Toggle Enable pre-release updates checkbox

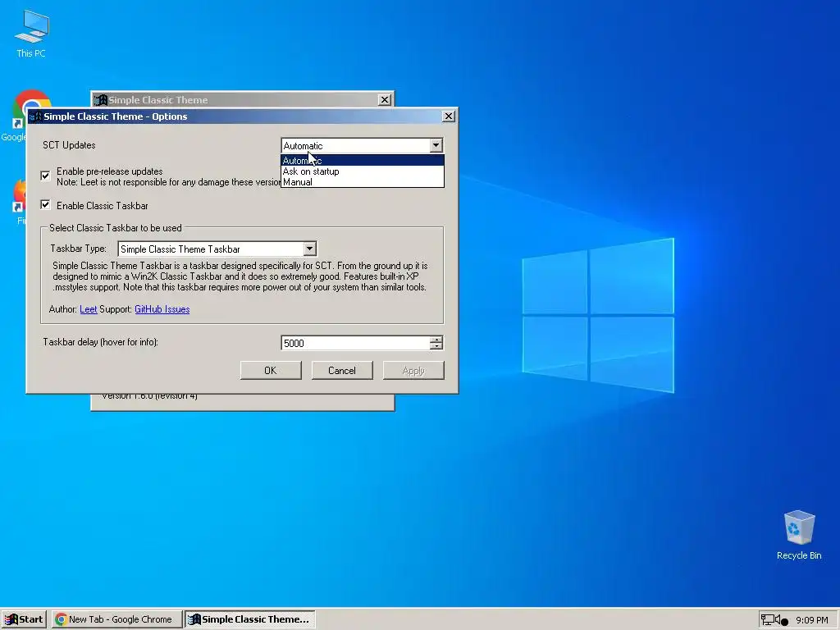coord(46,176)
